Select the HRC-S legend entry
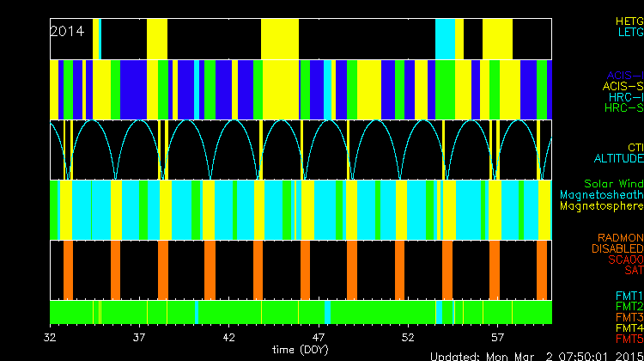Viewport: 644px width, 361px height. (623, 108)
